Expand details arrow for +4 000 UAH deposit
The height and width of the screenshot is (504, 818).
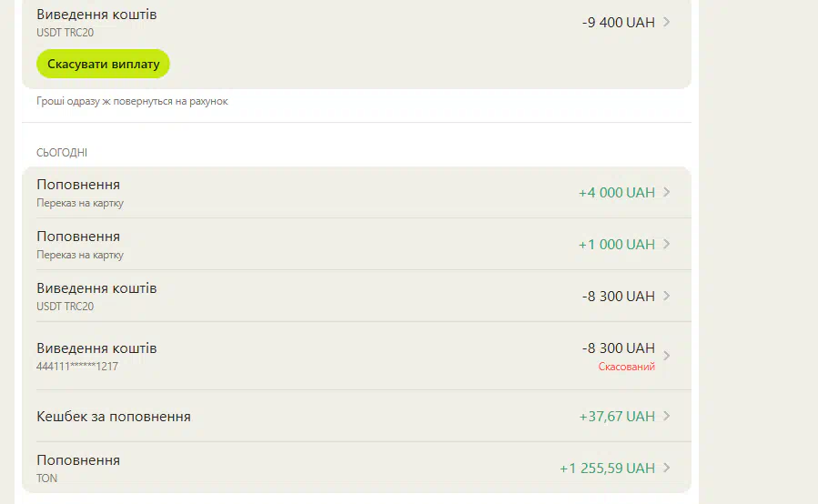click(x=667, y=192)
